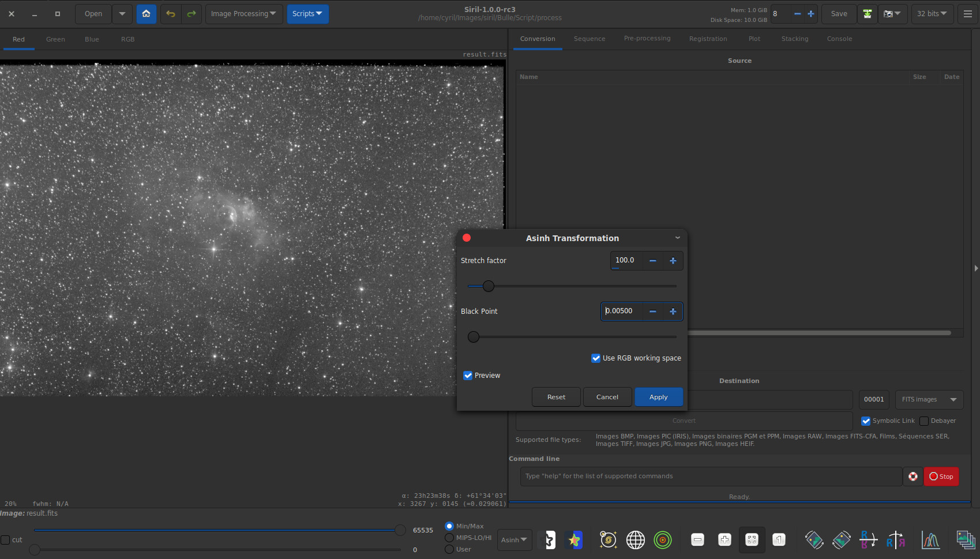Open the Image Processing dropdown
The width and height of the screenshot is (980, 559).
click(x=243, y=14)
